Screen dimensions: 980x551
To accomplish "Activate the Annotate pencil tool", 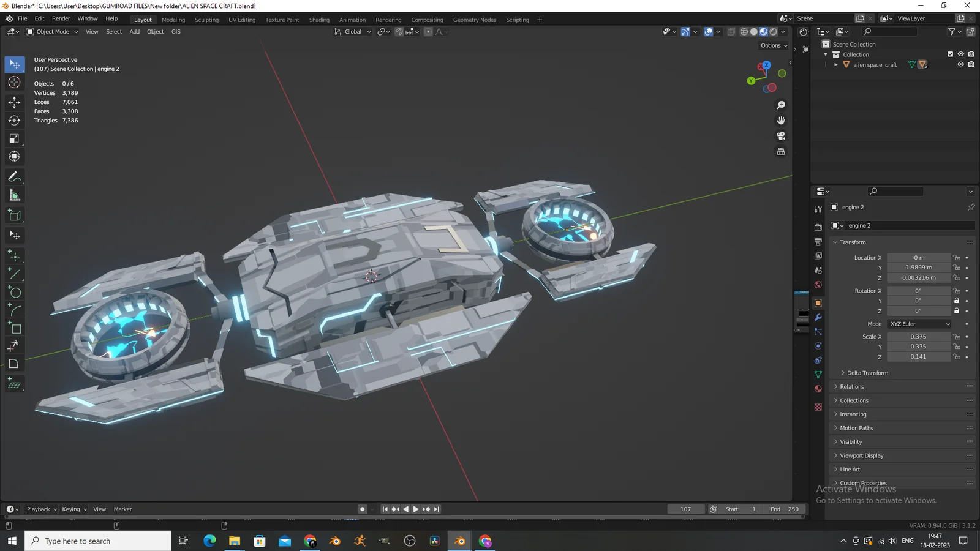I will point(14,177).
